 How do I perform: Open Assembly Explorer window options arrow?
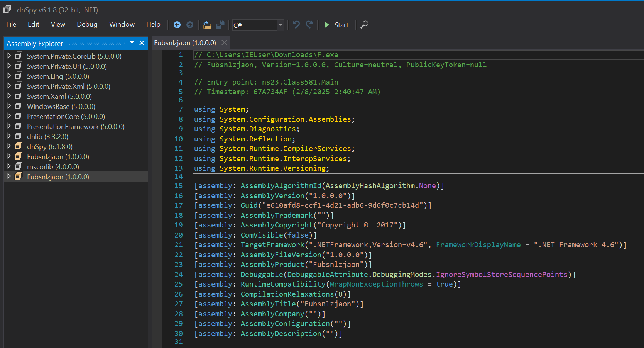(132, 43)
